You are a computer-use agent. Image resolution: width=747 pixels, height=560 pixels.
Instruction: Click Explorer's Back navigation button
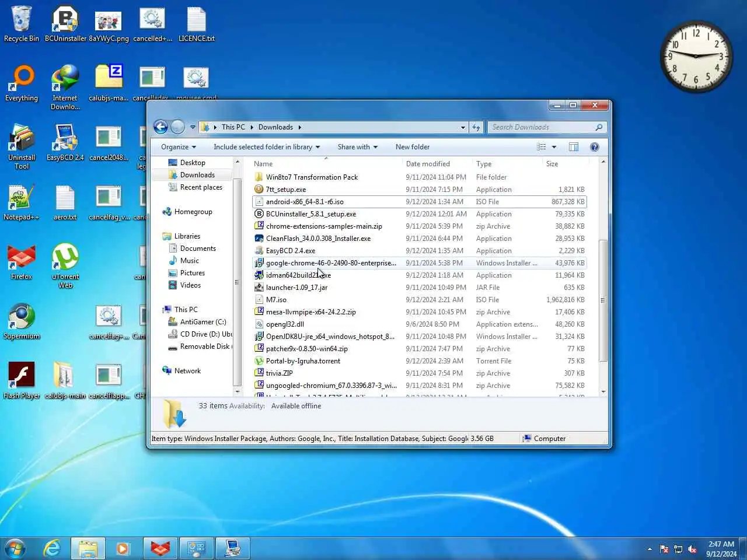pos(160,127)
